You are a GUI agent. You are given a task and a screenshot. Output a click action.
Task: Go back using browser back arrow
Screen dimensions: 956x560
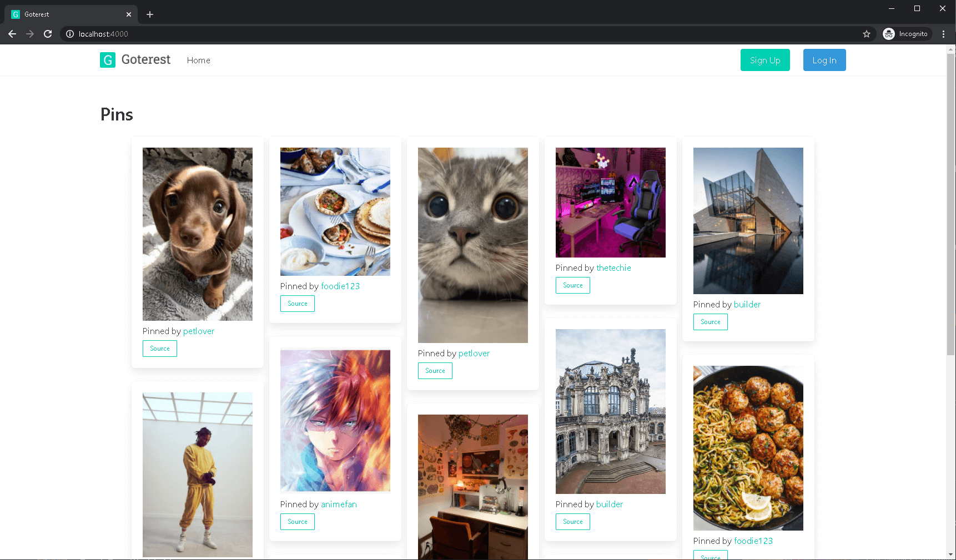click(12, 34)
